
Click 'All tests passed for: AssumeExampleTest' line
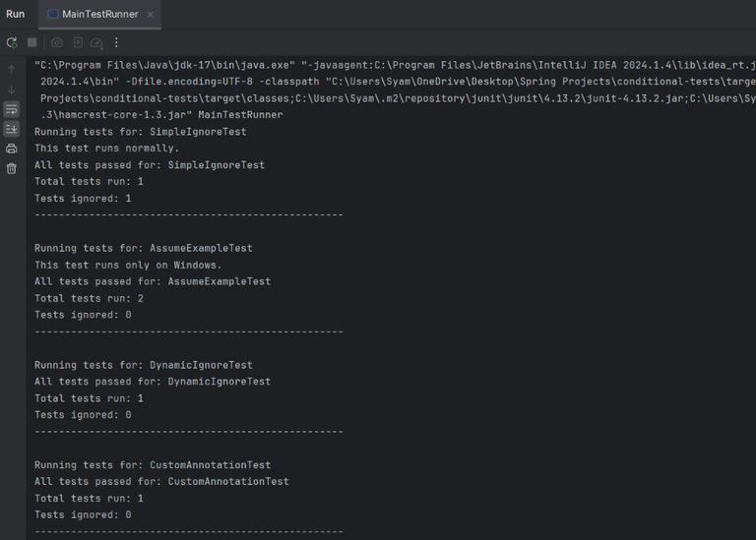[x=152, y=281]
